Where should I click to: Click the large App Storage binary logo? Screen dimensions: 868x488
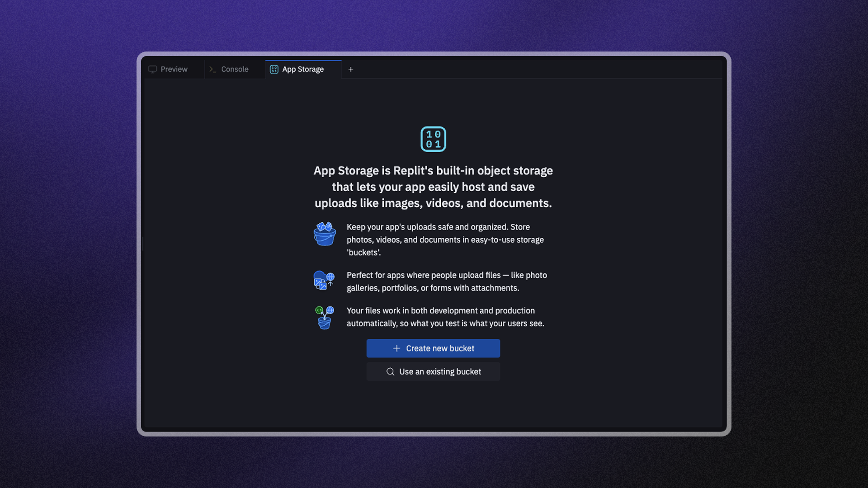click(433, 139)
